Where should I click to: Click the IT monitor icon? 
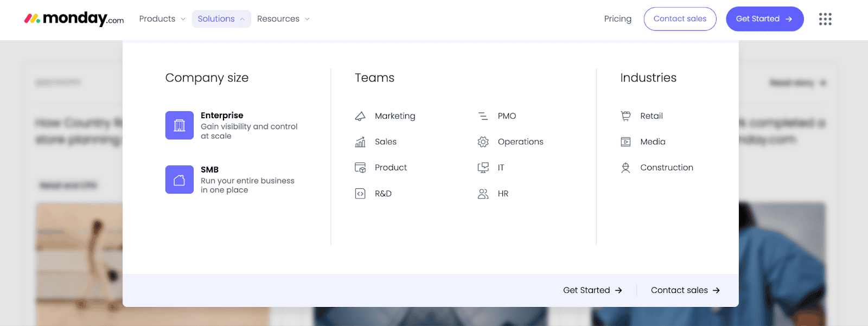coord(483,168)
